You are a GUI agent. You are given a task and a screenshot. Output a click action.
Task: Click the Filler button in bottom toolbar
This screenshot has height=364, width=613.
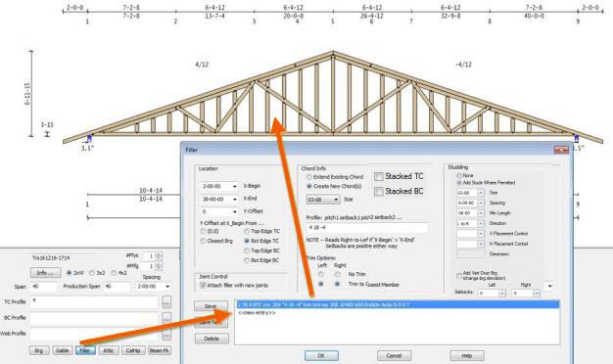coord(85,350)
